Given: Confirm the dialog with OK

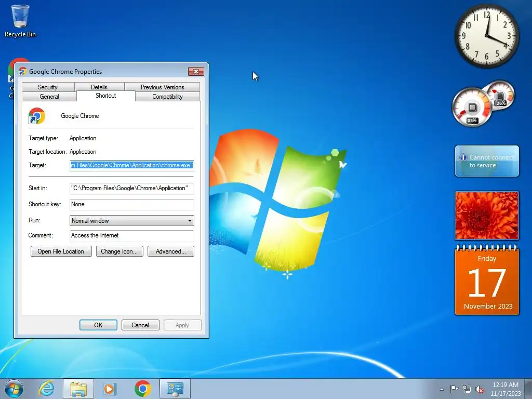Looking at the screenshot, I should click(98, 325).
